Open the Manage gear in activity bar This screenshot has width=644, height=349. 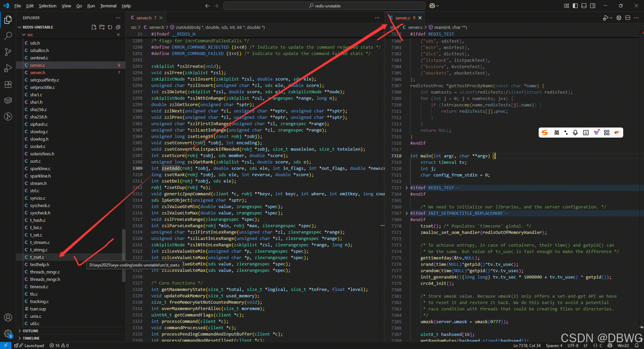pos(8,334)
